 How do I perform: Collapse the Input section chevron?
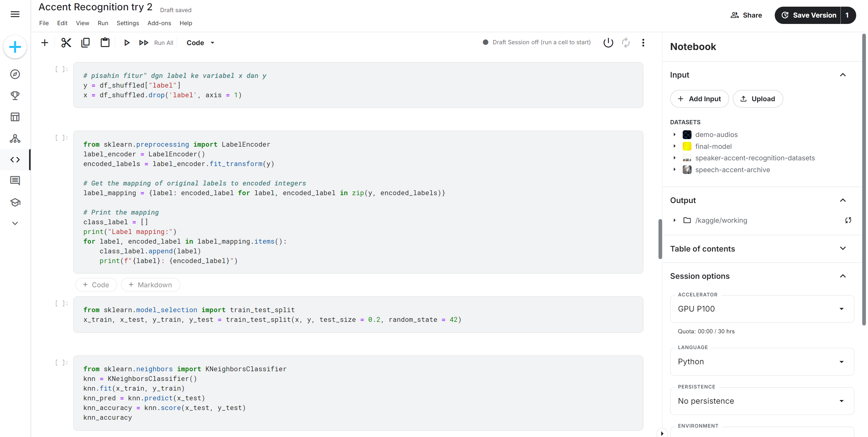pyautogui.click(x=843, y=75)
